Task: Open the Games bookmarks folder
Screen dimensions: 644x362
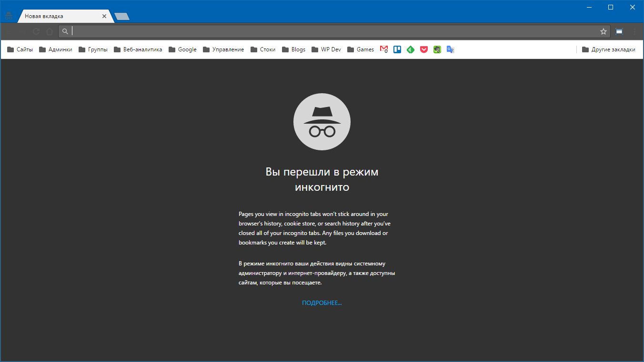Action: point(361,49)
